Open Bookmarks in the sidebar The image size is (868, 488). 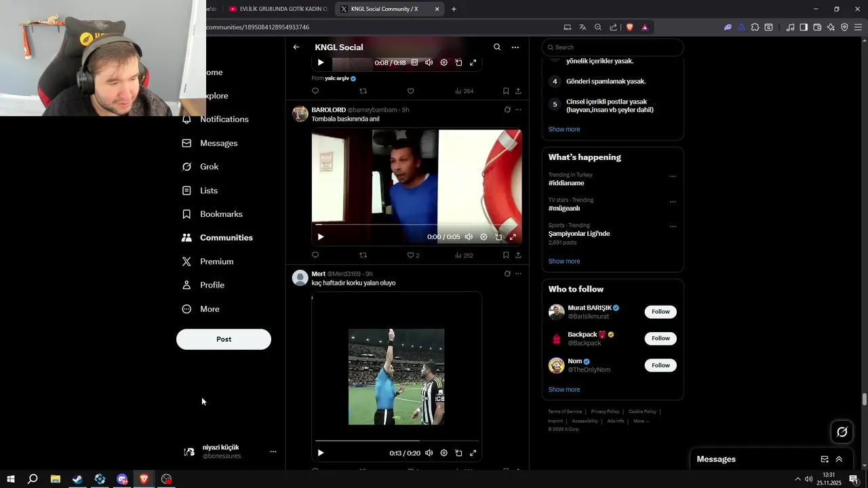[212, 214]
